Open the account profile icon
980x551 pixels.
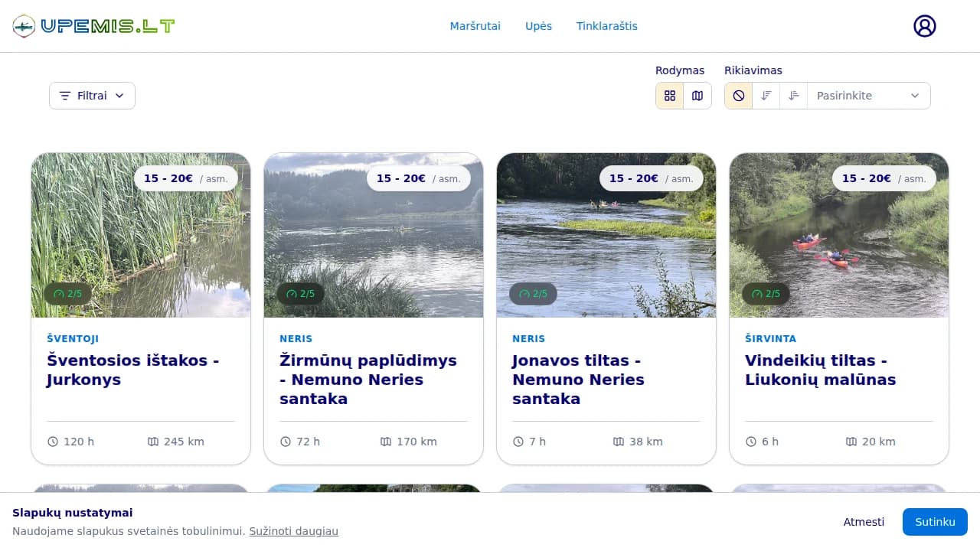point(924,25)
